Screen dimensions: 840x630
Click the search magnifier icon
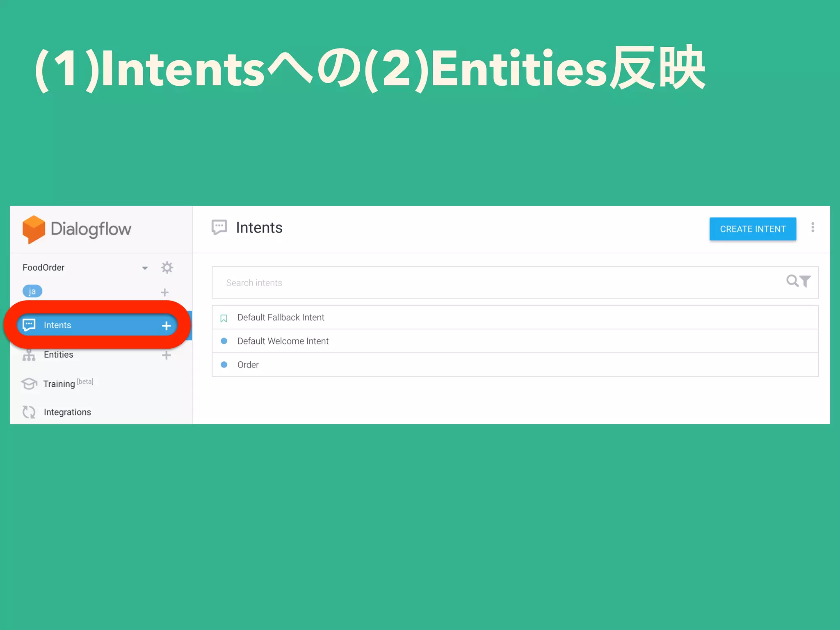click(x=792, y=281)
